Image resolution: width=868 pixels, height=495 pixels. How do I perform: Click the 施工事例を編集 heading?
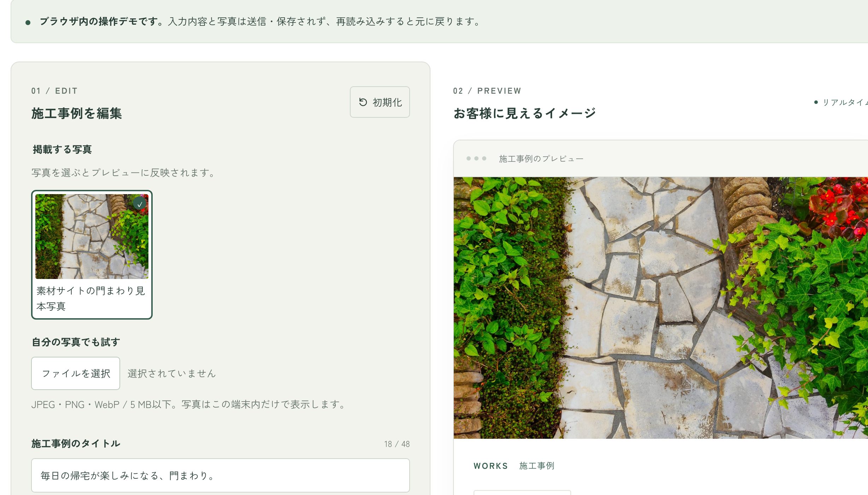(x=77, y=113)
